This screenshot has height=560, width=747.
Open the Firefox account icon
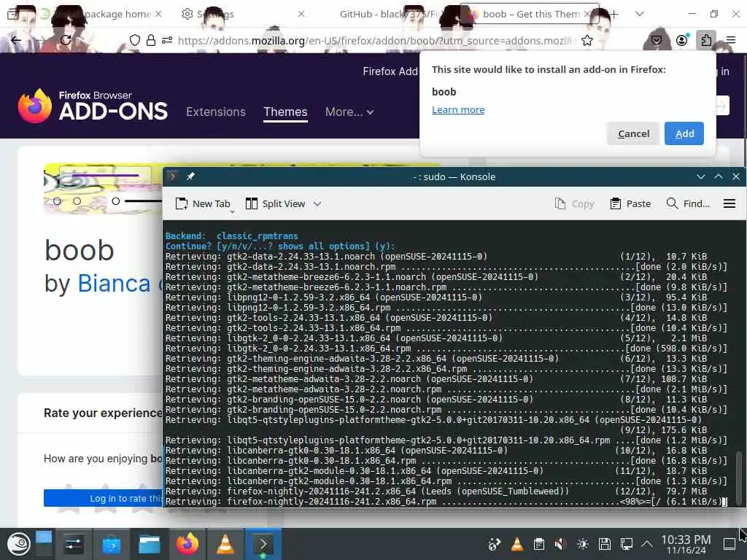(x=682, y=41)
